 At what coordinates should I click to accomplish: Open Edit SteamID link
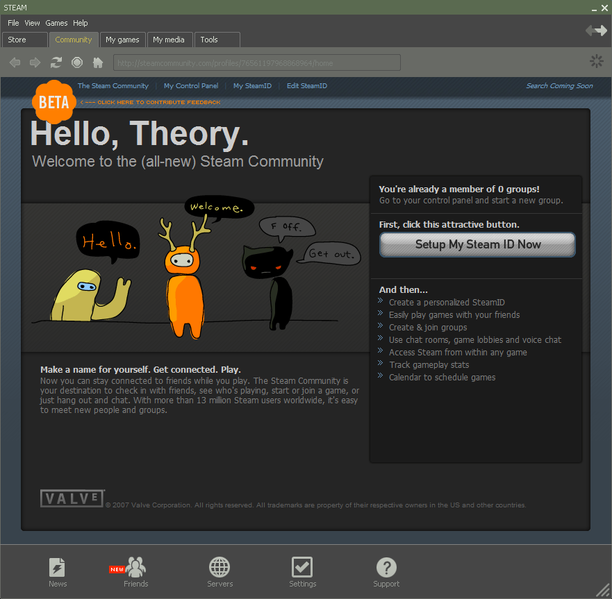307,86
